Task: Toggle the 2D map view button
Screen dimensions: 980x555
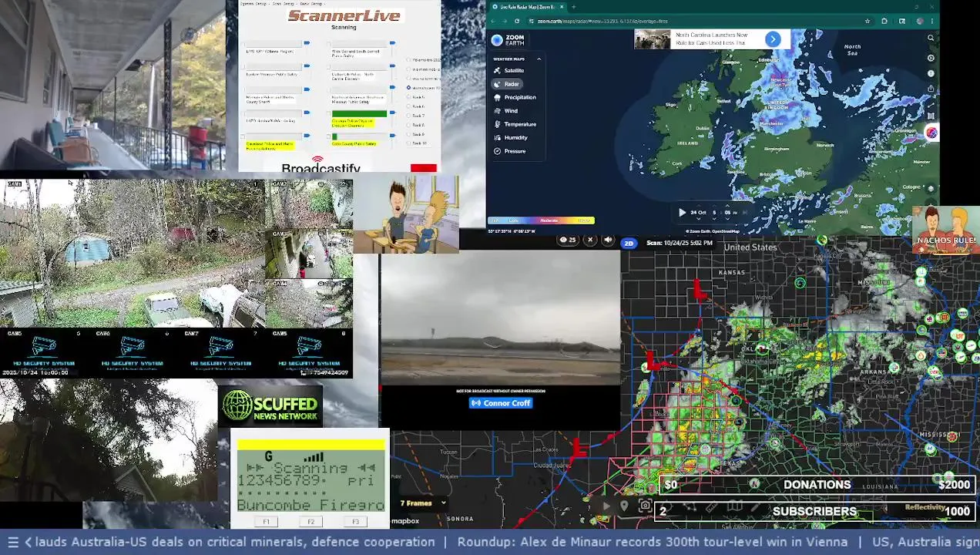Action: click(x=629, y=243)
